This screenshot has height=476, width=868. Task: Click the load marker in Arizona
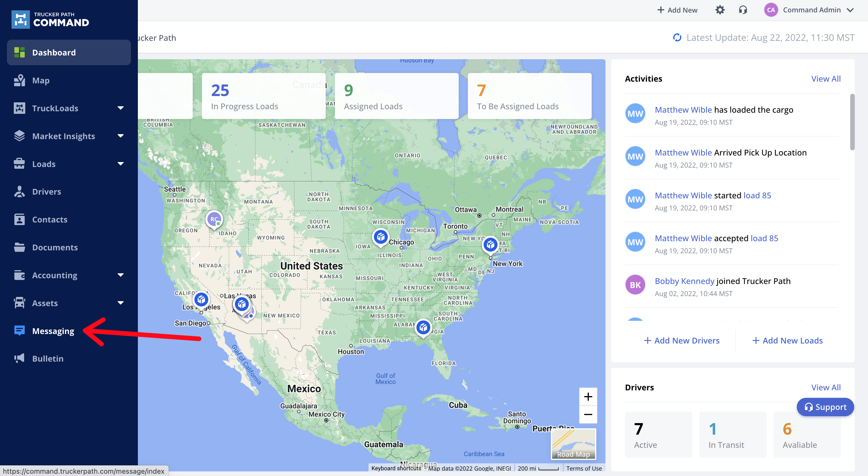pyautogui.click(x=242, y=305)
